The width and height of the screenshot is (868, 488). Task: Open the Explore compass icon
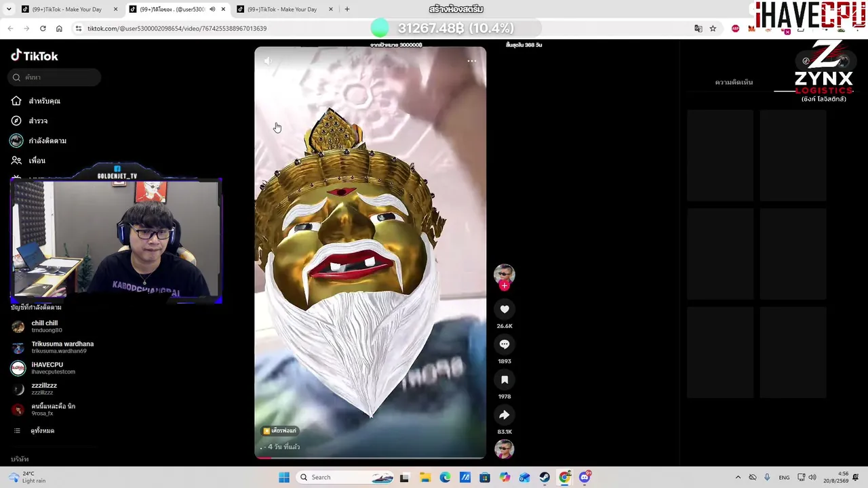point(16,121)
